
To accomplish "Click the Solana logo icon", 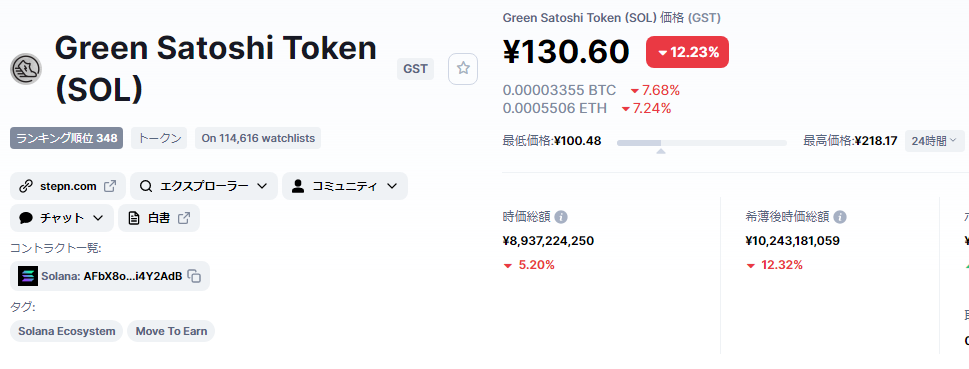I will tap(28, 276).
